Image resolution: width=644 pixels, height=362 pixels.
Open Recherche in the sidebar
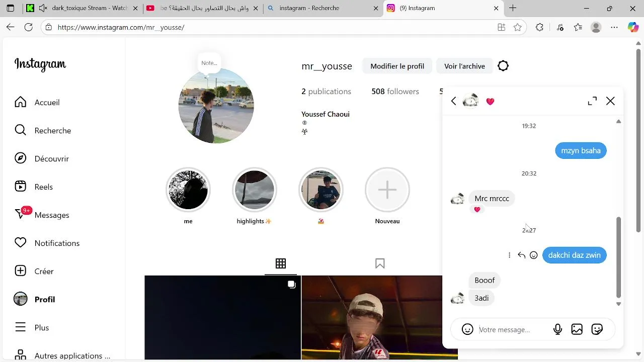coord(43,130)
